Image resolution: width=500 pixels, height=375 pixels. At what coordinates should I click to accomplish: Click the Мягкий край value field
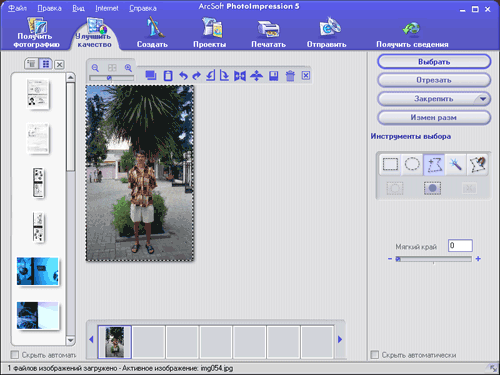[460, 246]
